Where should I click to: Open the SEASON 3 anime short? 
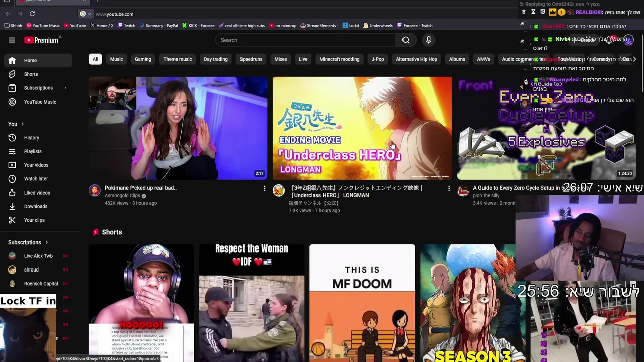click(x=468, y=303)
